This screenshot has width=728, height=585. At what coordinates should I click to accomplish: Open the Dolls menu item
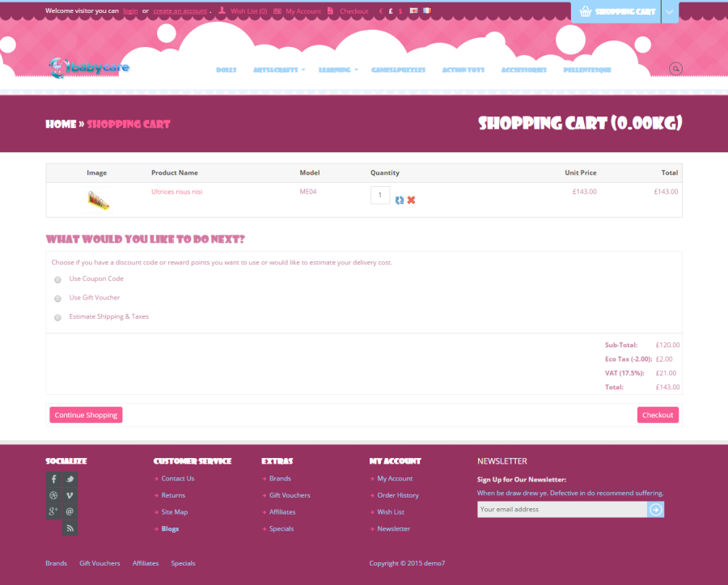[226, 70]
